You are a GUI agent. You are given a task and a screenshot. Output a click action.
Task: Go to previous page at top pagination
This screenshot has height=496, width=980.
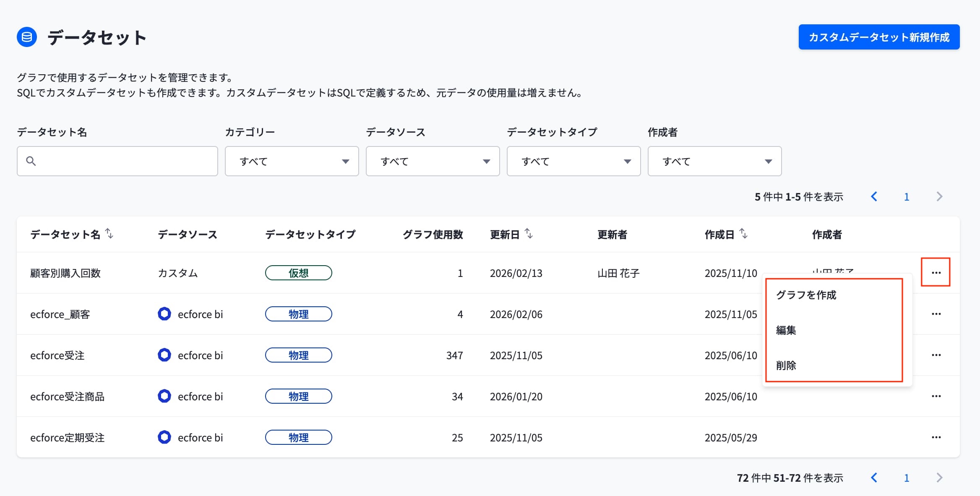[874, 196]
